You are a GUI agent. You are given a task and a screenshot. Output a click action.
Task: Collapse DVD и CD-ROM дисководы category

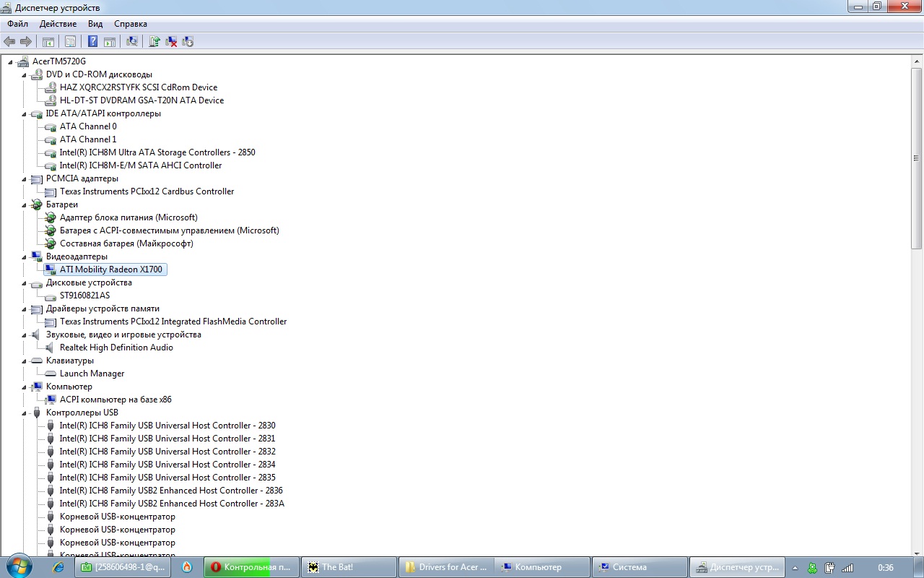[x=24, y=74]
